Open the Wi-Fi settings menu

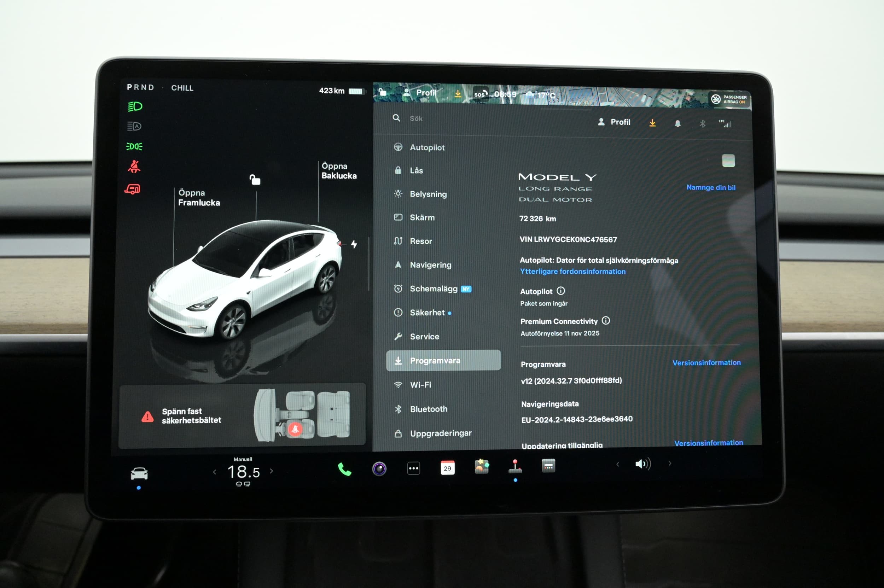420,385
